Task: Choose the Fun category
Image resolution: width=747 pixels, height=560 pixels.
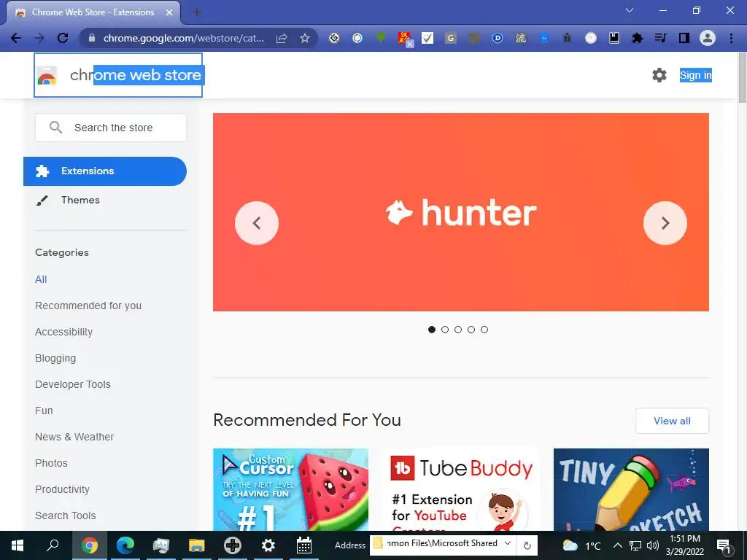Action: [44, 411]
